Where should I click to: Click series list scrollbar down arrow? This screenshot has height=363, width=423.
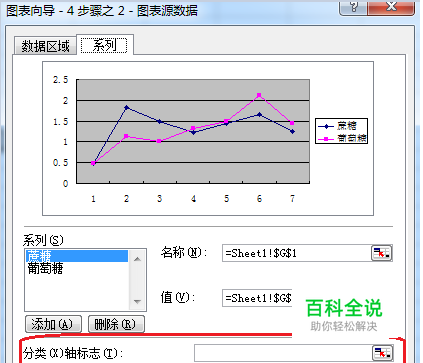tap(137, 301)
